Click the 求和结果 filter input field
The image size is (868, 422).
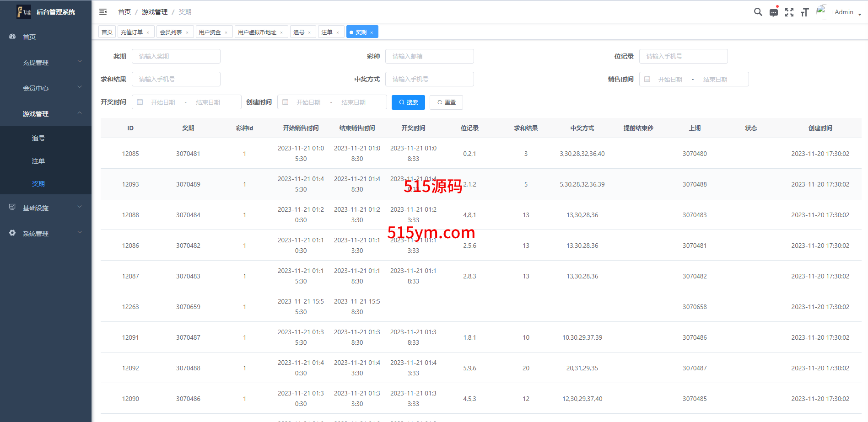176,79
